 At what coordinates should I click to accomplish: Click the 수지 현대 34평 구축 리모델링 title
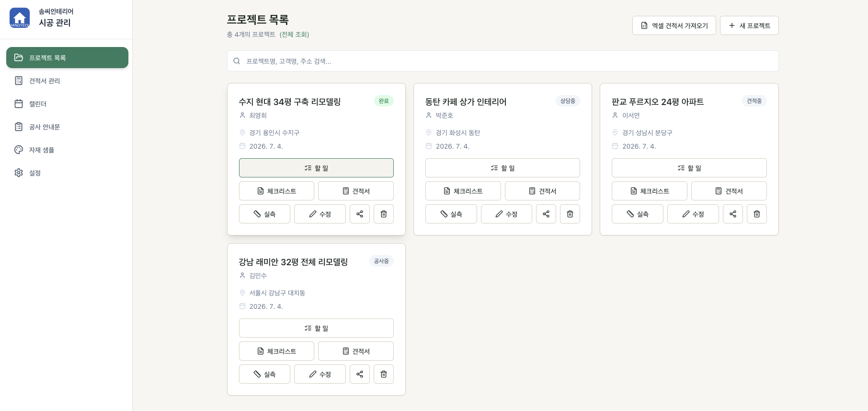point(290,102)
